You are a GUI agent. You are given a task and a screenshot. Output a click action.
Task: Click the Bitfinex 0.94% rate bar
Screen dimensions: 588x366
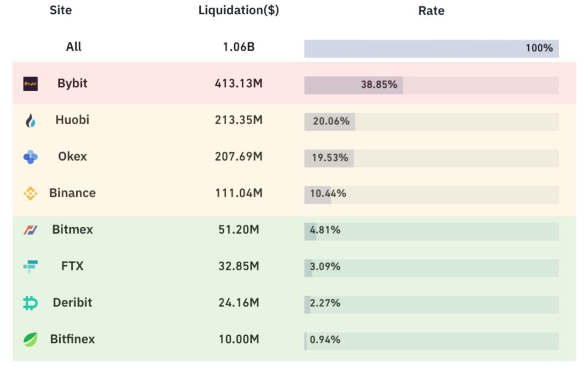[x=431, y=341]
